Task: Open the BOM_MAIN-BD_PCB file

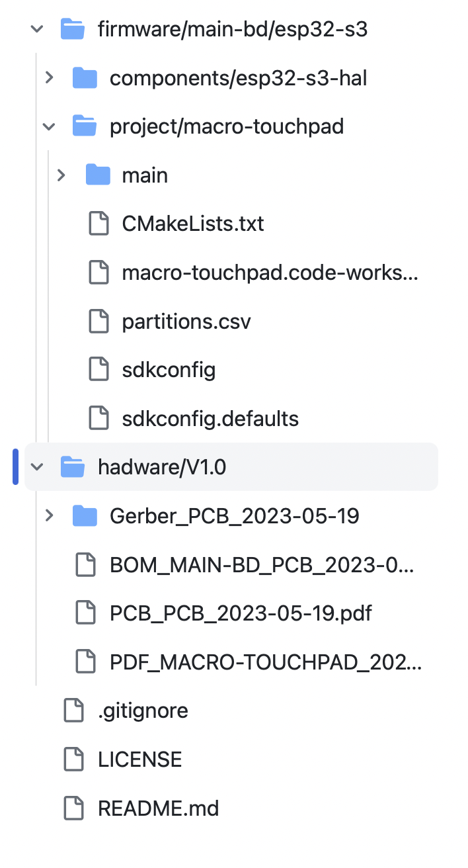Action: click(x=262, y=564)
